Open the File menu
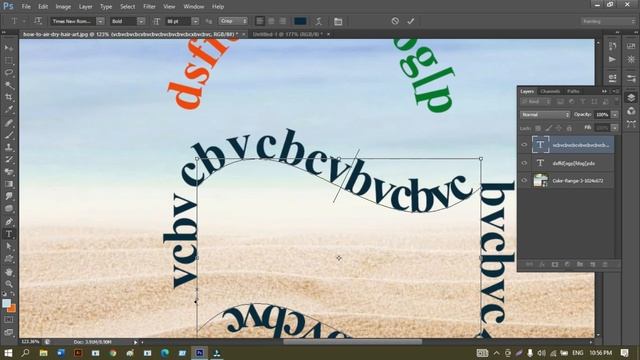This screenshot has height=360, width=640. [26, 7]
